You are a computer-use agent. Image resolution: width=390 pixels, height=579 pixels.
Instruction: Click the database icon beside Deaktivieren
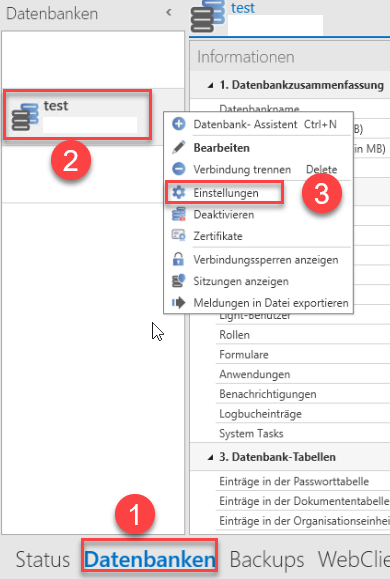[179, 214]
